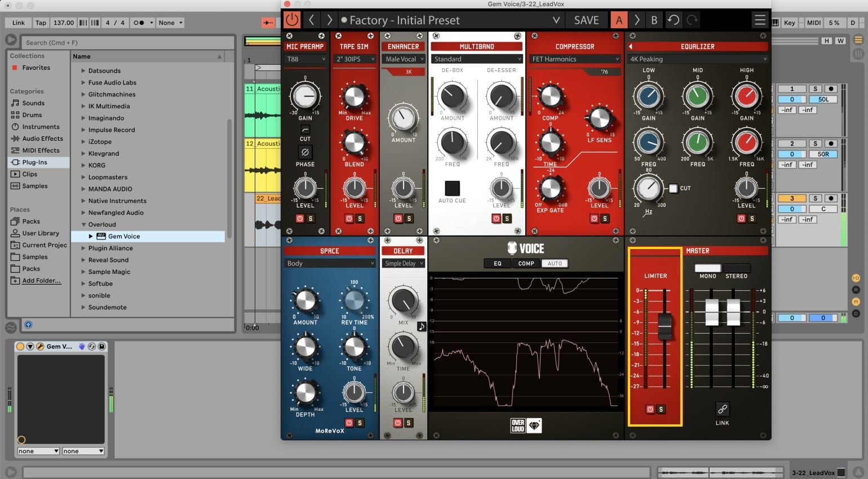868x479 pixels.
Task: Toggle the headphone preview icon in Ableton's browser
Action: pyautogui.click(x=28, y=325)
